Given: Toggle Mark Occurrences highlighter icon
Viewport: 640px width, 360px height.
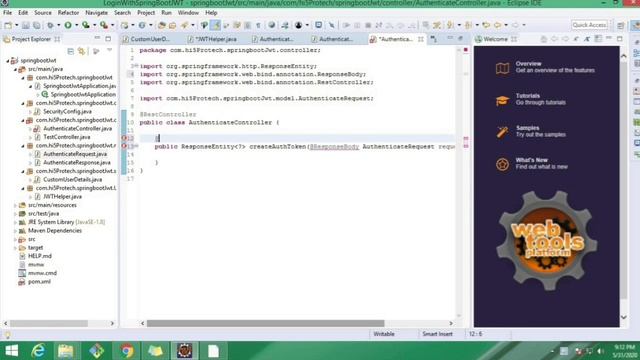Looking at the screenshot, I should pos(215,25).
